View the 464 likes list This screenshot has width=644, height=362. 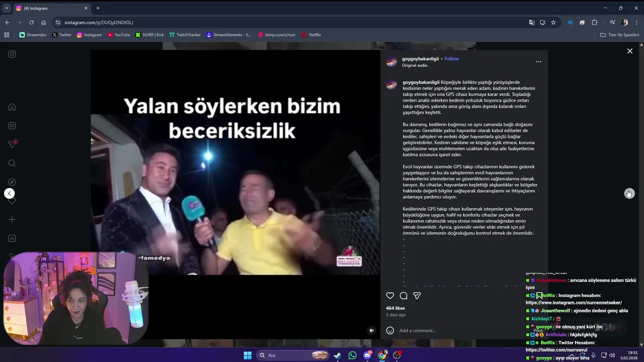pyautogui.click(x=395, y=308)
